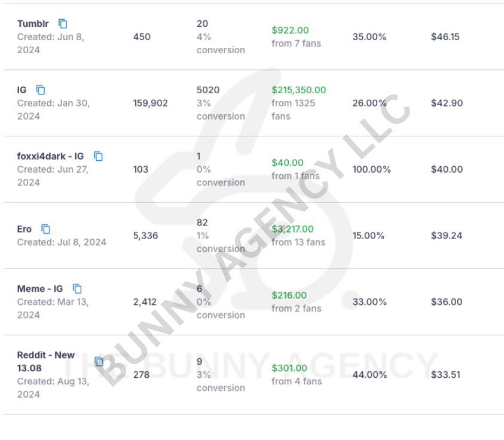Screen dimensions: 504x440
Task: Click the $33.51 value for Reddit
Action: click(x=446, y=375)
